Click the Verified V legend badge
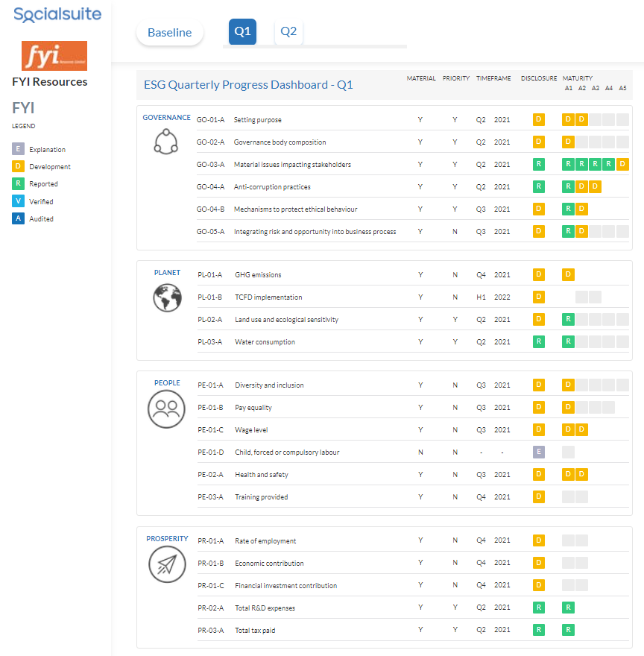Image resolution: width=644 pixels, height=656 pixels. pyautogui.click(x=18, y=201)
